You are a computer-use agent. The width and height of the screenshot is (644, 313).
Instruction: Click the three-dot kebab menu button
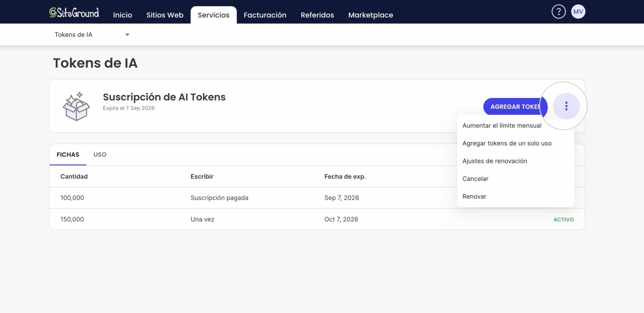pos(566,106)
